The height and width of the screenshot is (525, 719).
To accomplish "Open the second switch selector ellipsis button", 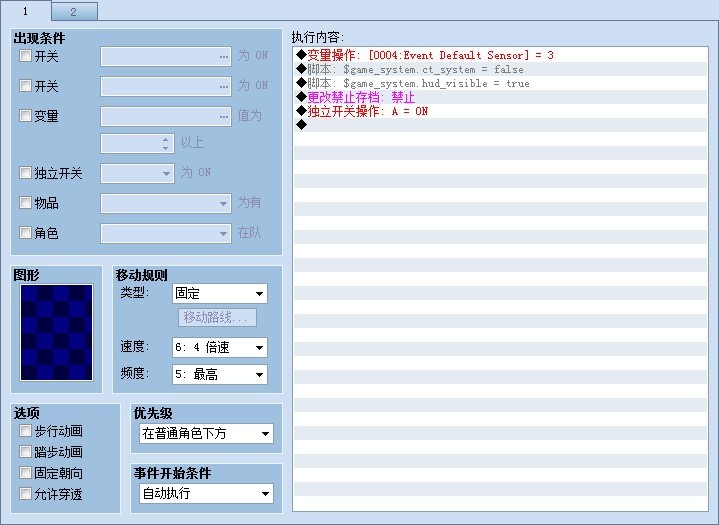I will (224, 86).
